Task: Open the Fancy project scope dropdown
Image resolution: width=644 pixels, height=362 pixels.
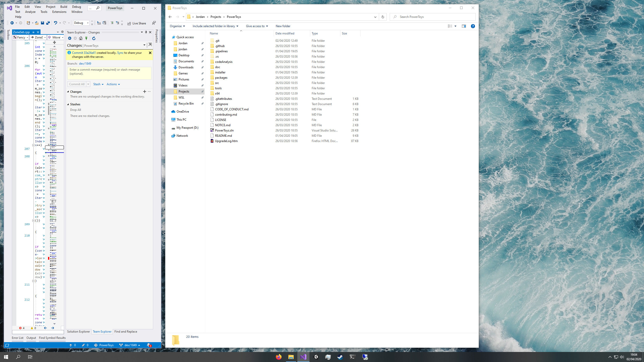Action: (21, 37)
